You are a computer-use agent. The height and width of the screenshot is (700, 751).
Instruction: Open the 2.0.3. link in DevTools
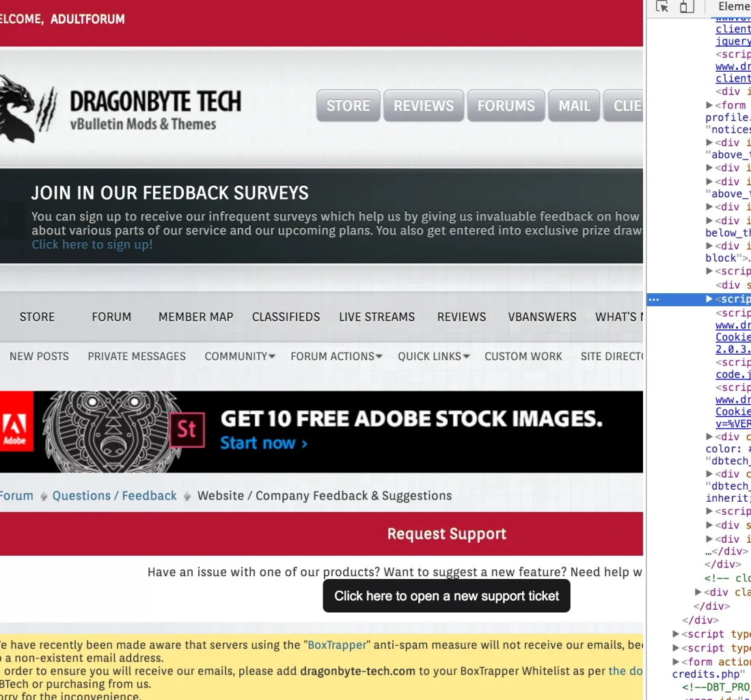[x=733, y=349]
